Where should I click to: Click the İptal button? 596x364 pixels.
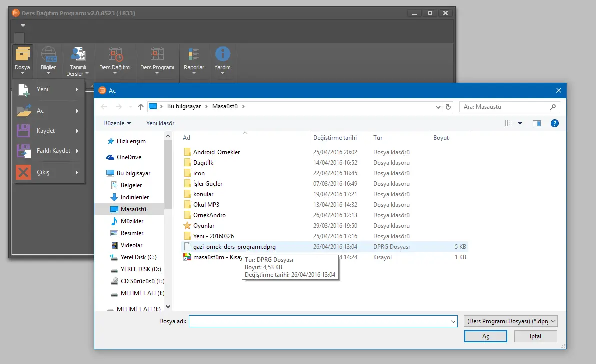click(535, 336)
